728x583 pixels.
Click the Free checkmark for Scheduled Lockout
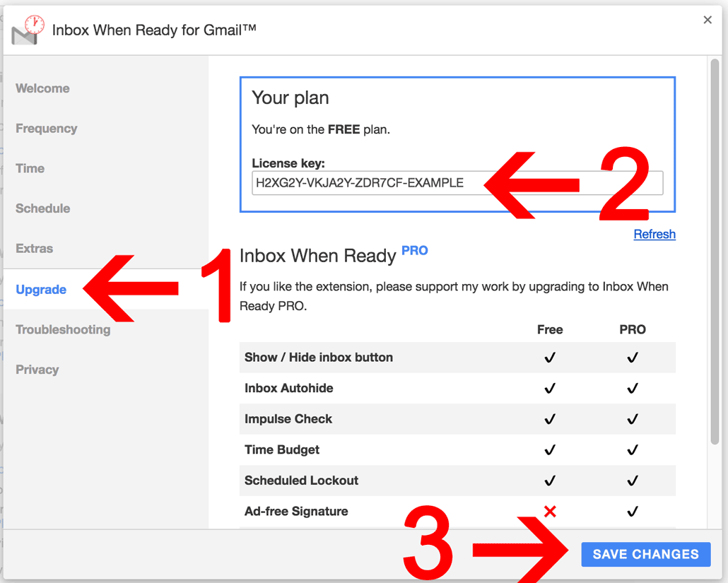click(550, 481)
